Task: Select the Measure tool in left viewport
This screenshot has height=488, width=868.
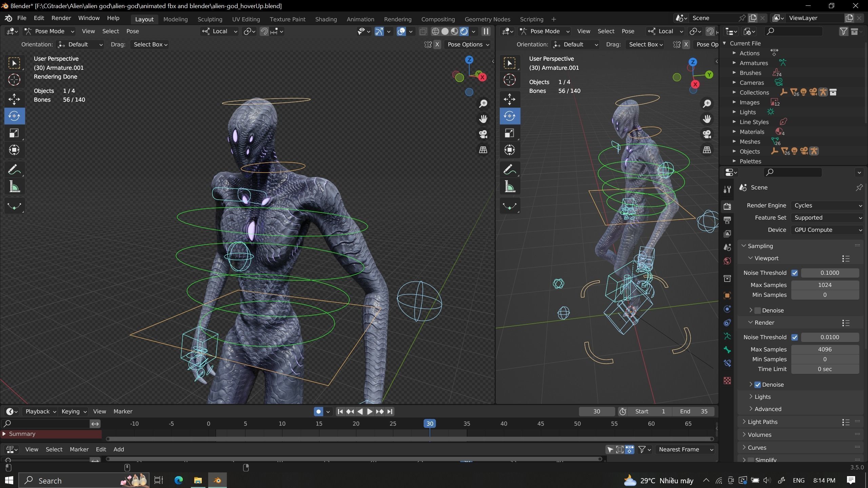Action: [14, 187]
